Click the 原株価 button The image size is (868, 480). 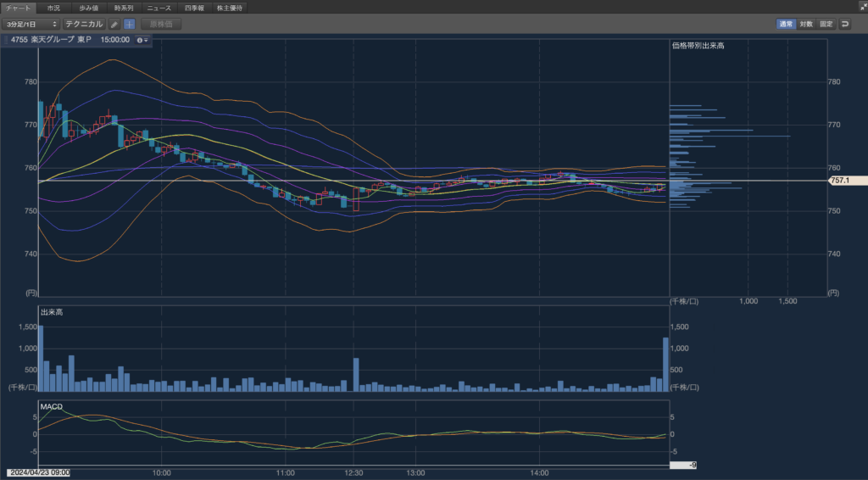(161, 25)
